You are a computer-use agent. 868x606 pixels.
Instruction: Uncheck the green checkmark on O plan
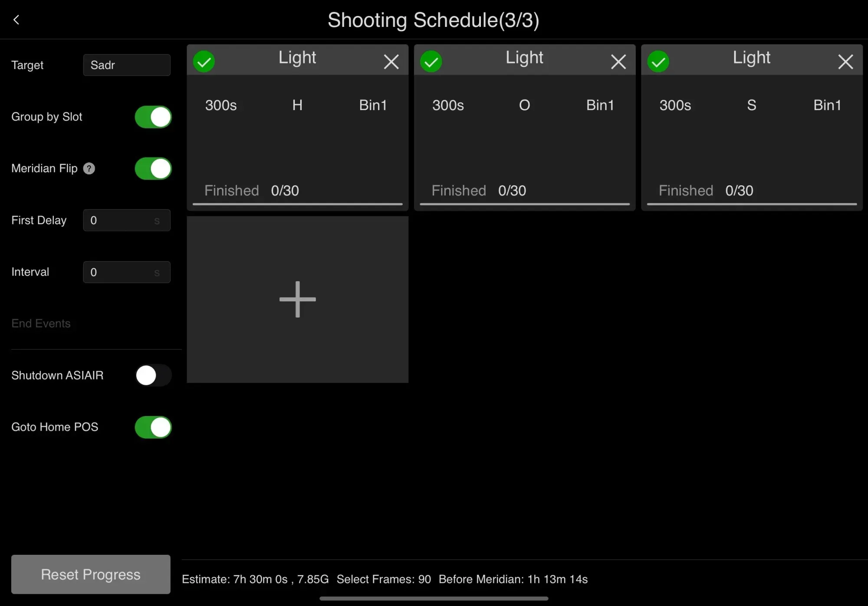431,62
